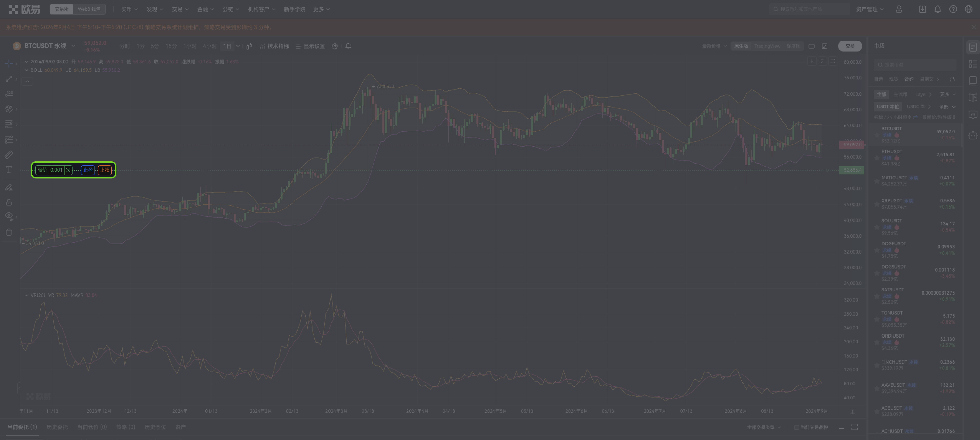980x440 pixels.
Task: Select the ruler measure tool
Action: point(9,155)
